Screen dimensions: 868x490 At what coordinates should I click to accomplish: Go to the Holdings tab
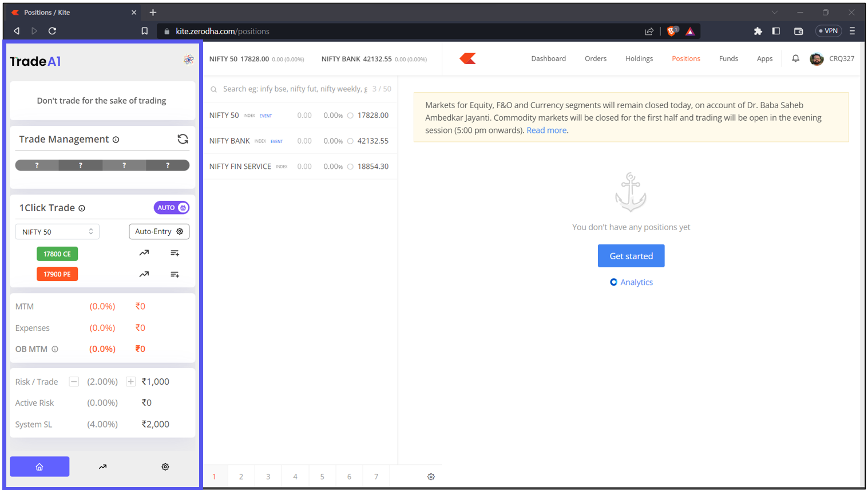pos(639,58)
